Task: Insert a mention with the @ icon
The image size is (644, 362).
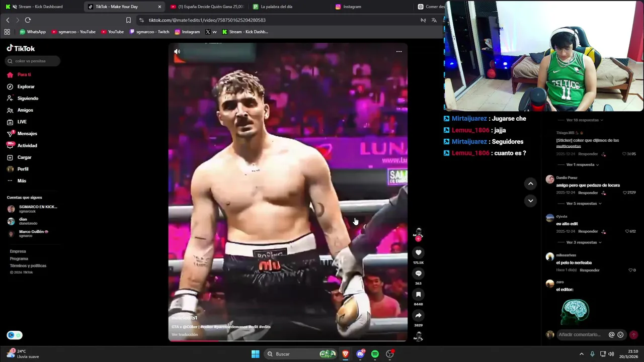Action: 612,335
